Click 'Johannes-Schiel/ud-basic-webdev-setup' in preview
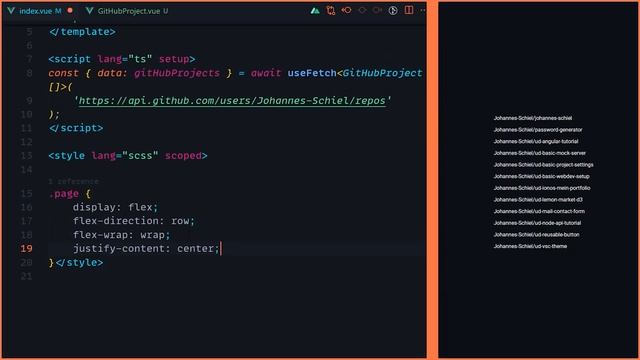This screenshot has width=640, height=360. click(x=542, y=176)
